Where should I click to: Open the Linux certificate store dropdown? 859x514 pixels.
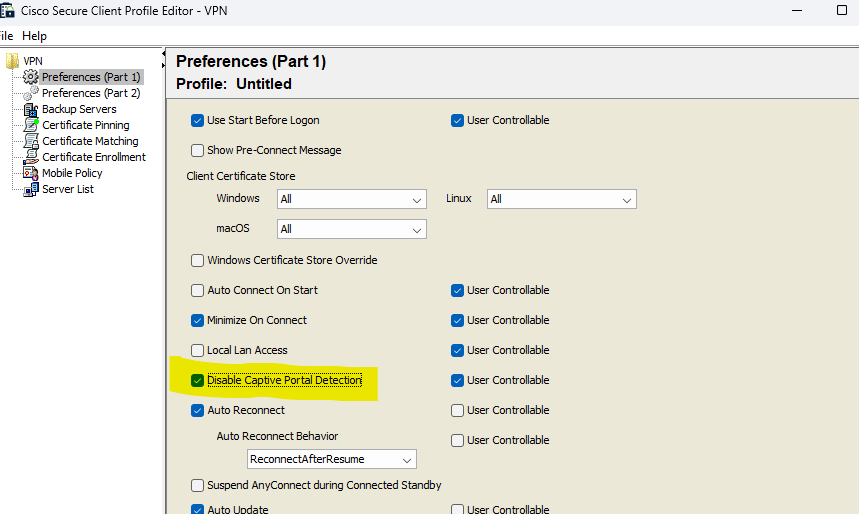561,199
